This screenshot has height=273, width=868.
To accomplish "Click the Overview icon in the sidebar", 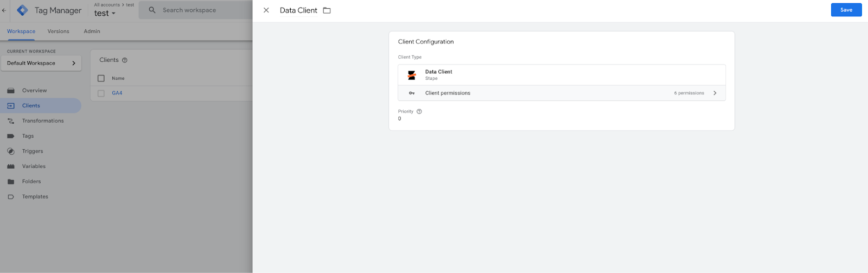I will pos(11,91).
